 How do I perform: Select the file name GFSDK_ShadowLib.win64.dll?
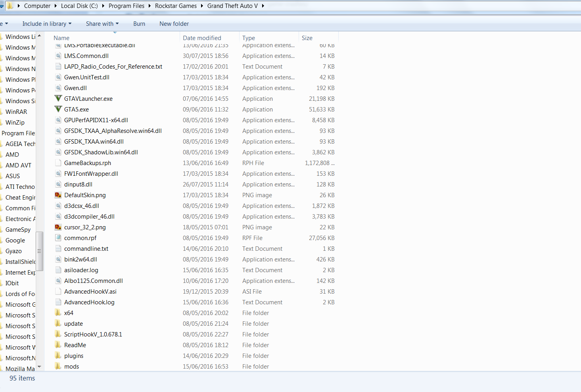pyautogui.click(x=101, y=152)
